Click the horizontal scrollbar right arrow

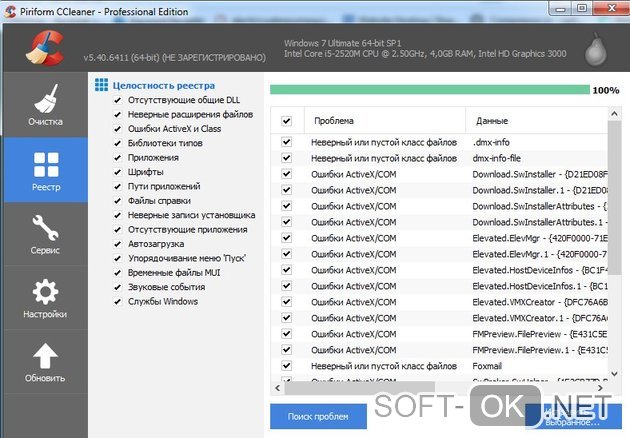click(x=600, y=388)
